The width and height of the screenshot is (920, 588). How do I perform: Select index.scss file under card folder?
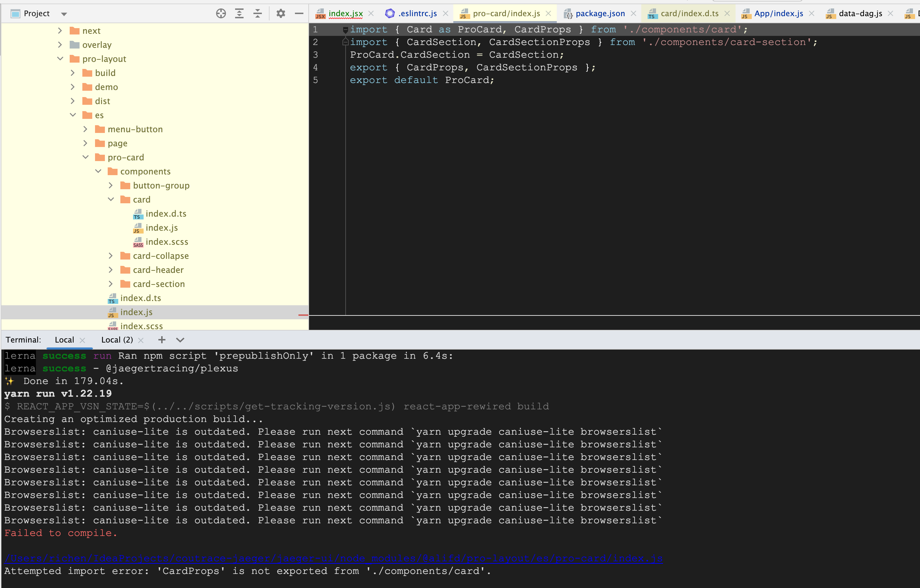coord(166,242)
